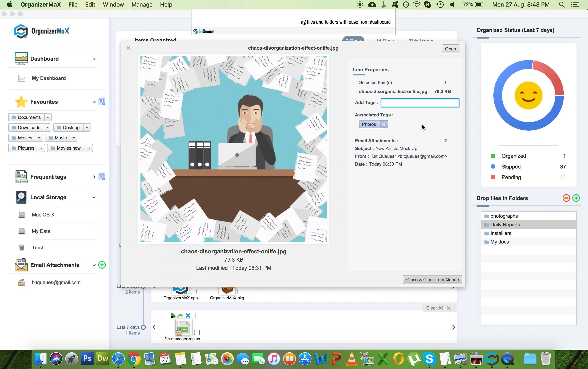Open the Documents favourite dropdown arrow
Screen dimensions: 588x369
point(48,117)
